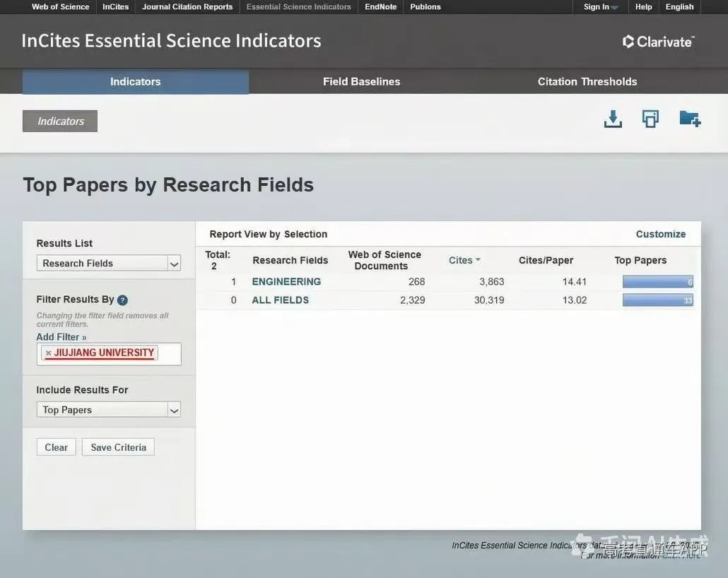
Task: Click the Clarivate logo
Action: click(658, 42)
